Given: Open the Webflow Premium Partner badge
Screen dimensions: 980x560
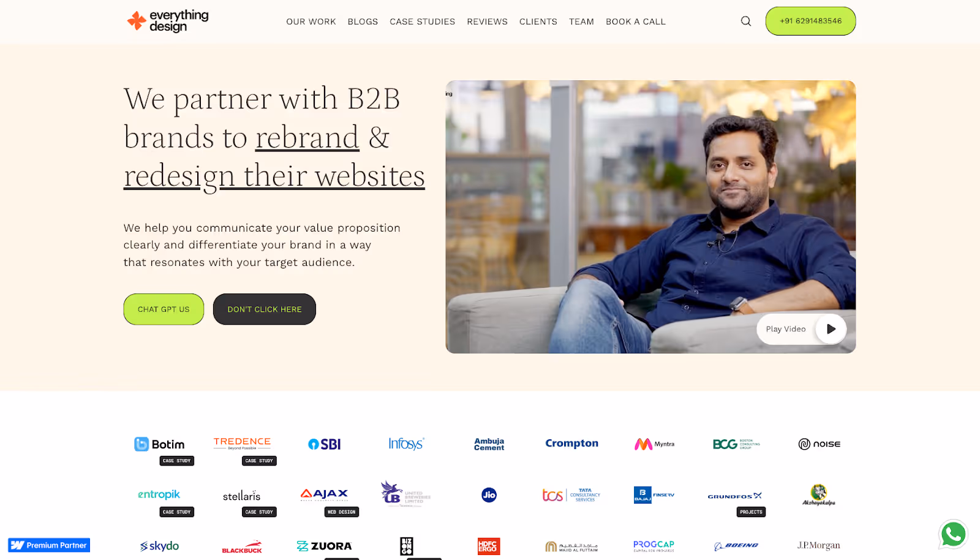Looking at the screenshot, I should point(49,545).
